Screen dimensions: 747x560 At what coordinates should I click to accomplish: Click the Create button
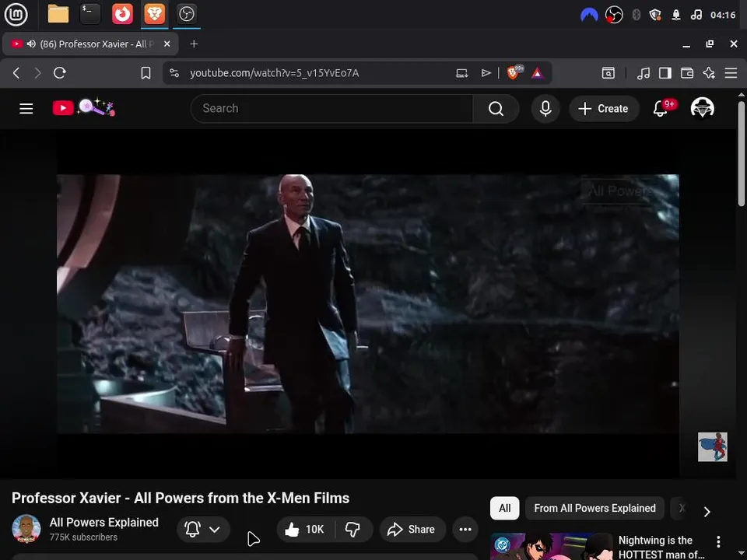tap(604, 109)
